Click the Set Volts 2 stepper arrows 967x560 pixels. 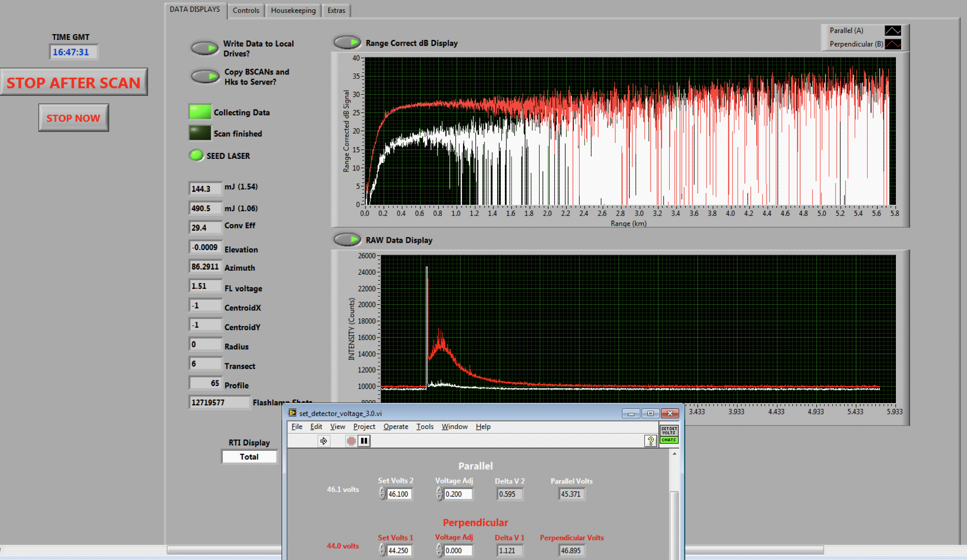[x=382, y=494]
